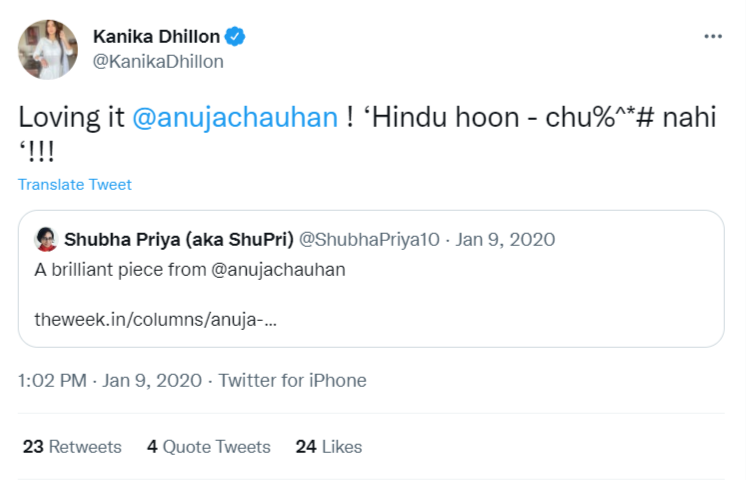The width and height of the screenshot is (746, 480).
Task: Click the quoted tweet's Jan 9, 2020 date
Action: [x=508, y=240]
